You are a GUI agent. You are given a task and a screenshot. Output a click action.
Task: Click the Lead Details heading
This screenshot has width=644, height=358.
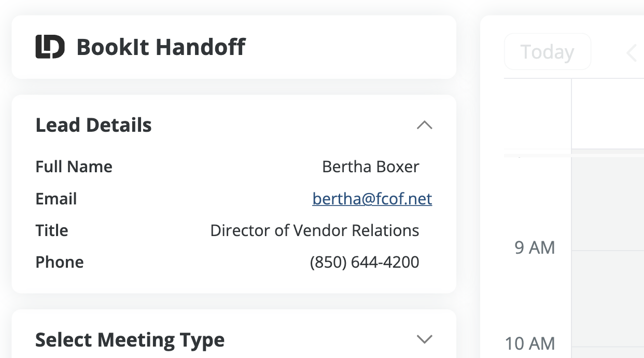click(93, 125)
